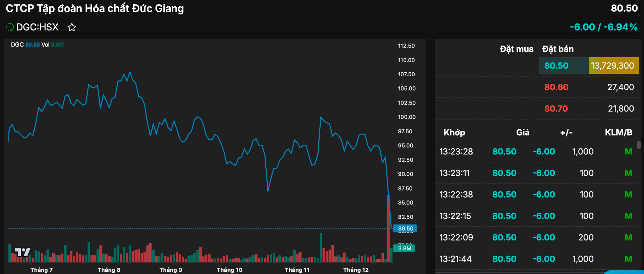Click the green clock icon before DGC:HSX
Image resolution: width=644 pixels, height=274 pixels.
10,27
